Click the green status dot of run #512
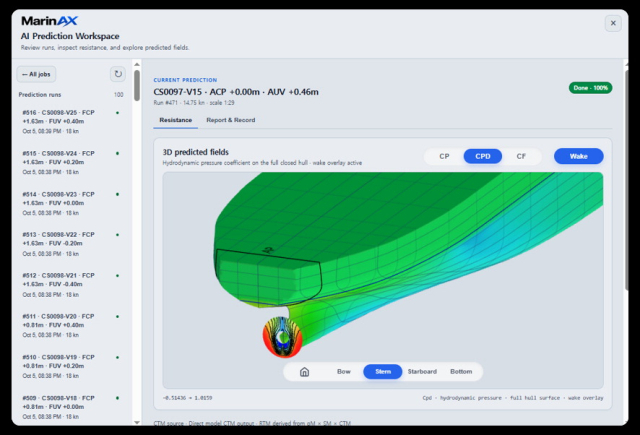 click(118, 275)
